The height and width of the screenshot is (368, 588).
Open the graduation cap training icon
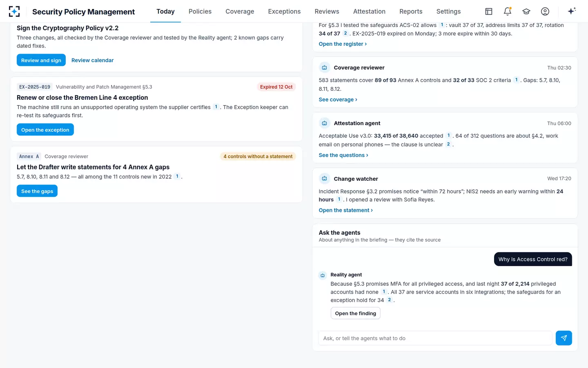coord(526,11)
